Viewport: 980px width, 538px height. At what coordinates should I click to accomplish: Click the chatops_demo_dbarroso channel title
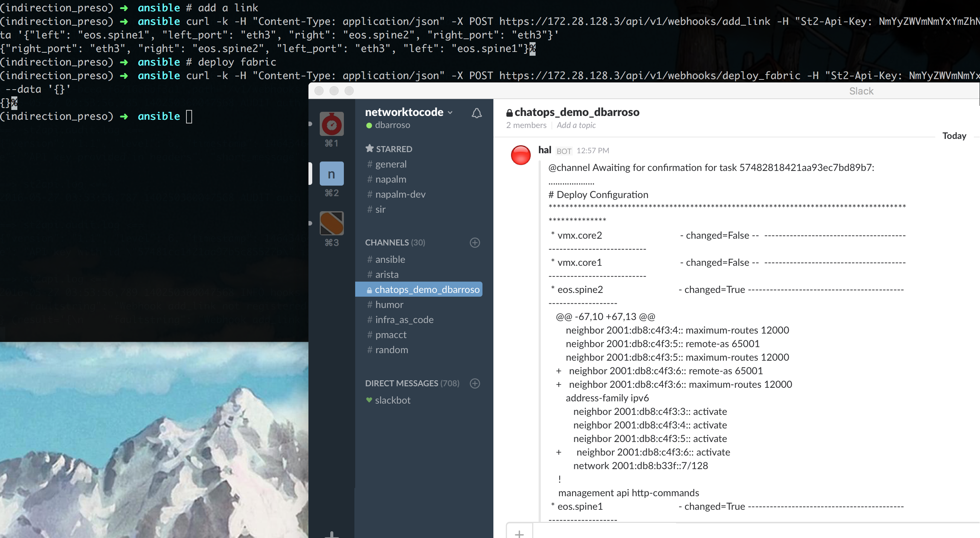click(x=572, y=112)
